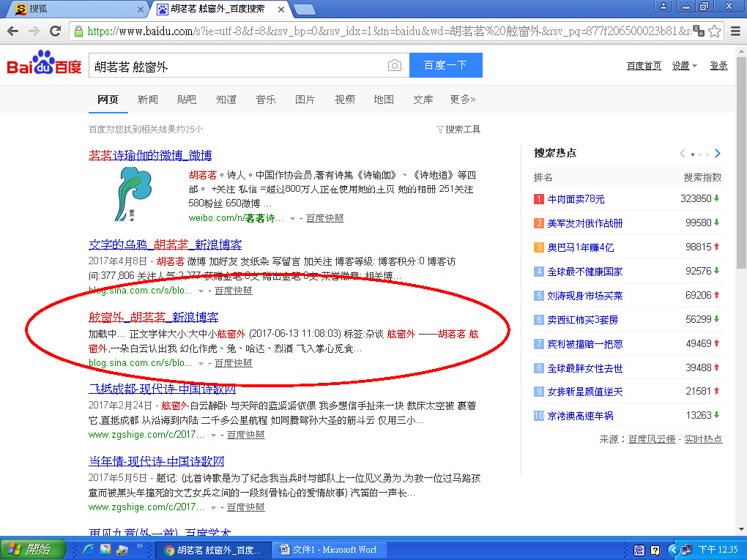Open 茗茗诗瑜伽的微博_微博 result
Viewport: 747px width, 560px height.
point(150,155)
